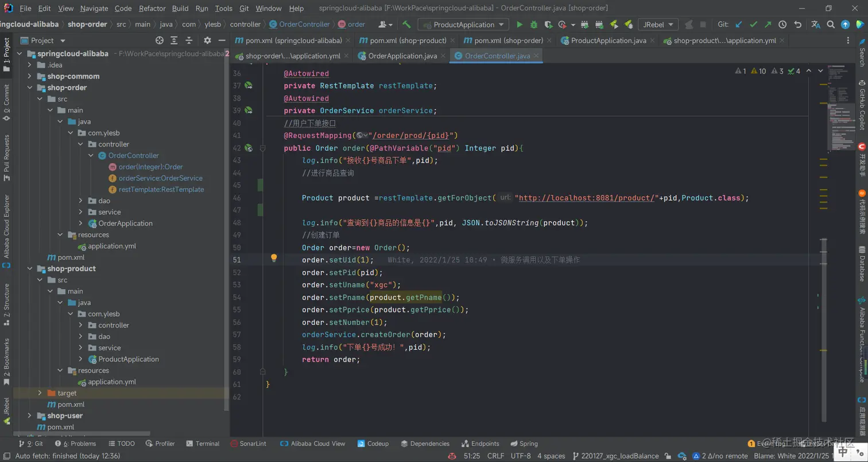
Task: Open the Build menu
Action: pos(180,8)
